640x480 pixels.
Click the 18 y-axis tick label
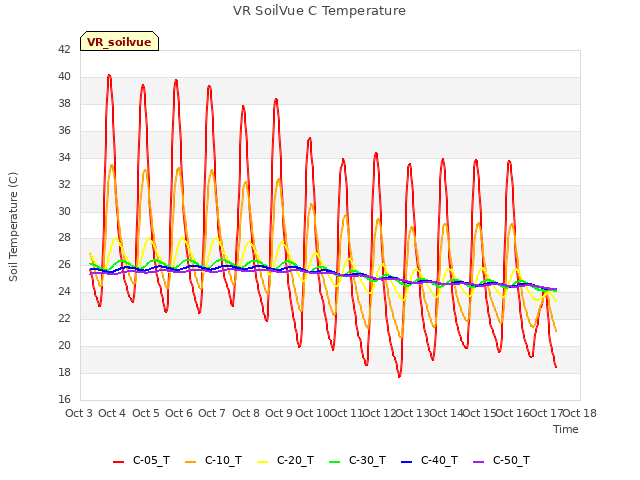tap(64, 372)
